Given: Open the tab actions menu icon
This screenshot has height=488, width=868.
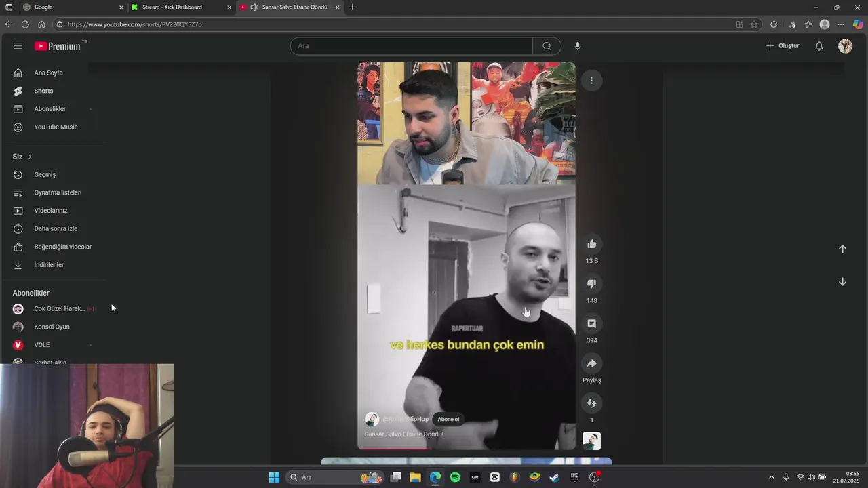Looking at the screenshot, I should [9, 7].
